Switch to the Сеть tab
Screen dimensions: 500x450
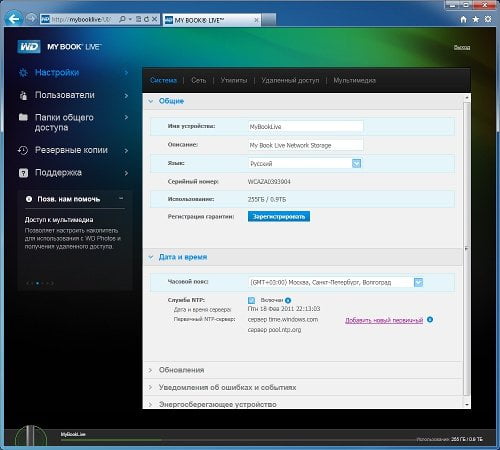click(x=199, y=80)
